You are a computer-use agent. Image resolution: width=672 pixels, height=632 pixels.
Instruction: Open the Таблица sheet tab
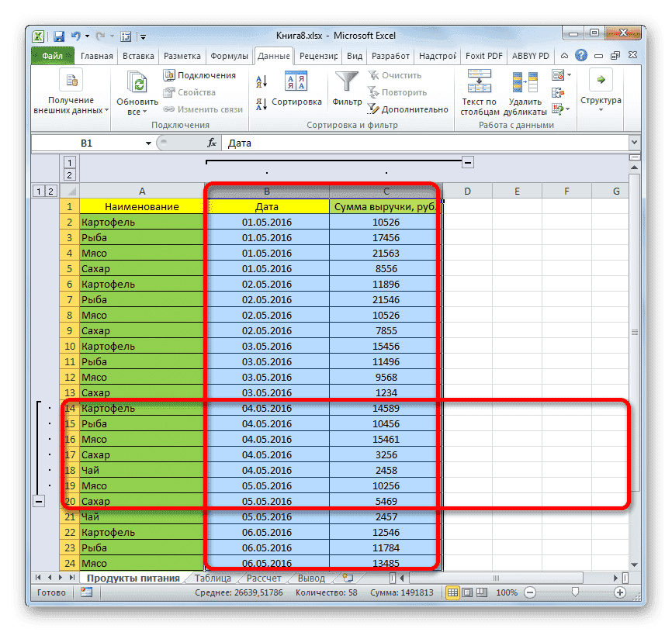[213, 577]
